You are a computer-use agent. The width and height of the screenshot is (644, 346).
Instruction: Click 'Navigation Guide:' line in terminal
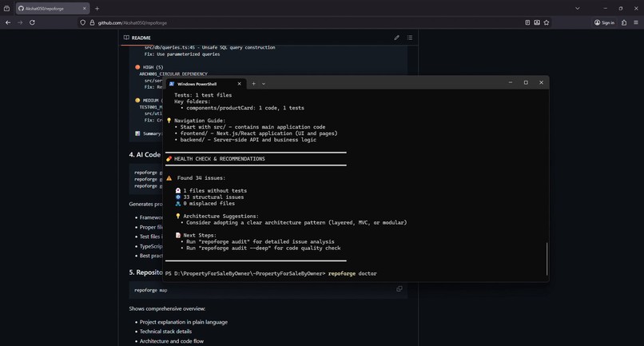(x=200, y=121)
